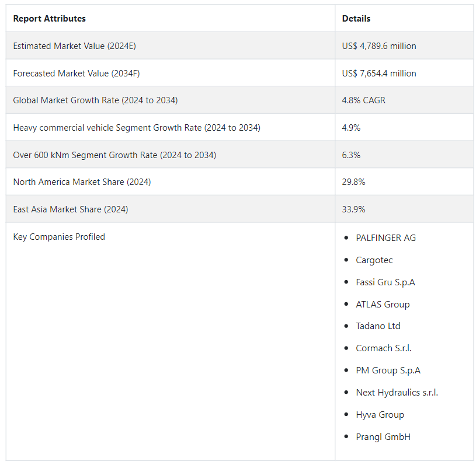Select Cargotec in the company list
Screen dimensions: 476x465
click(x=374, y=260)
